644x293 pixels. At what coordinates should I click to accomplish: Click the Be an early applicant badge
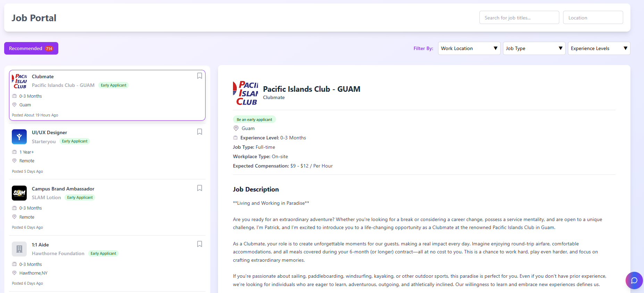(254, 119)
